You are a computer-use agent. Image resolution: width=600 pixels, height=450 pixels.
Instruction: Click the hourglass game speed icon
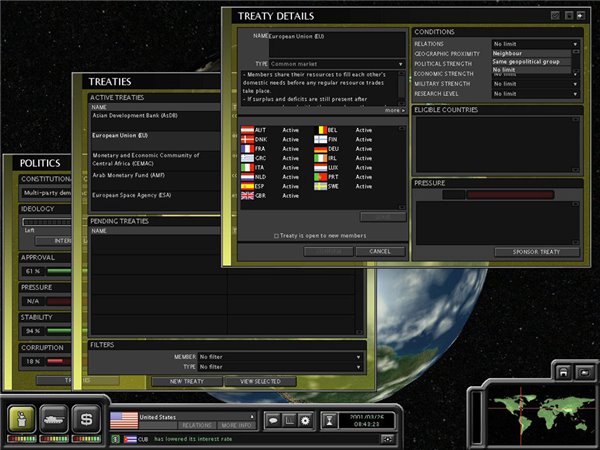[329, 421]
